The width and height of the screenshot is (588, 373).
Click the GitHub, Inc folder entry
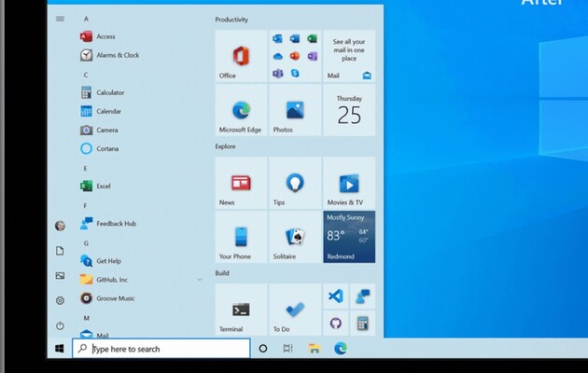141,280
